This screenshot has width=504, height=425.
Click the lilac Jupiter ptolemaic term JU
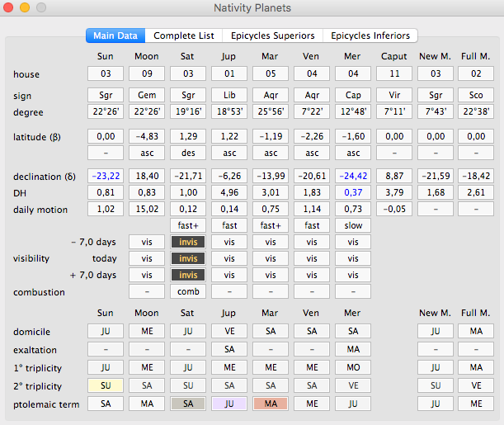(x=229, y=404)
